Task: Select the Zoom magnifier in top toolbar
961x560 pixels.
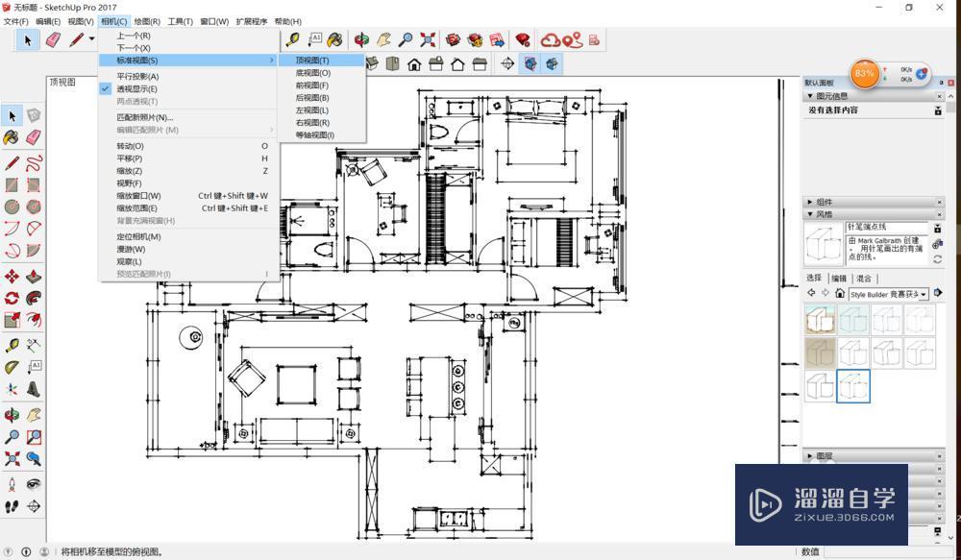Action: (x=406, y=40)
